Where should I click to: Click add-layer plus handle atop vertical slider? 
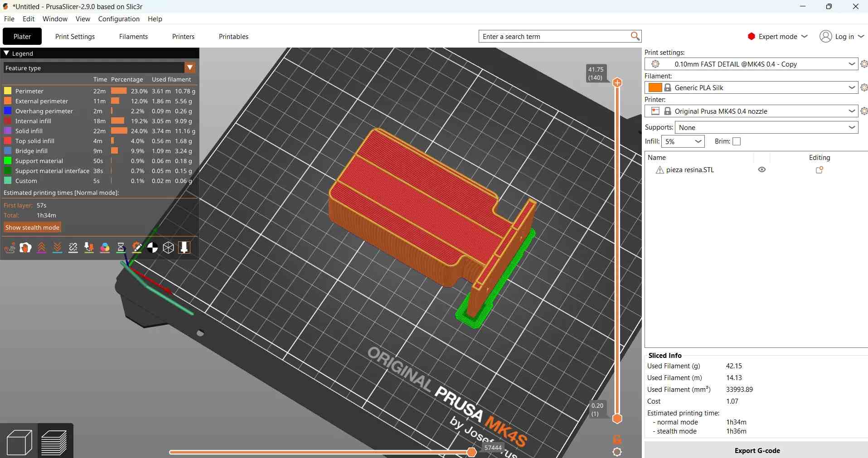click(x=617, y=82)
